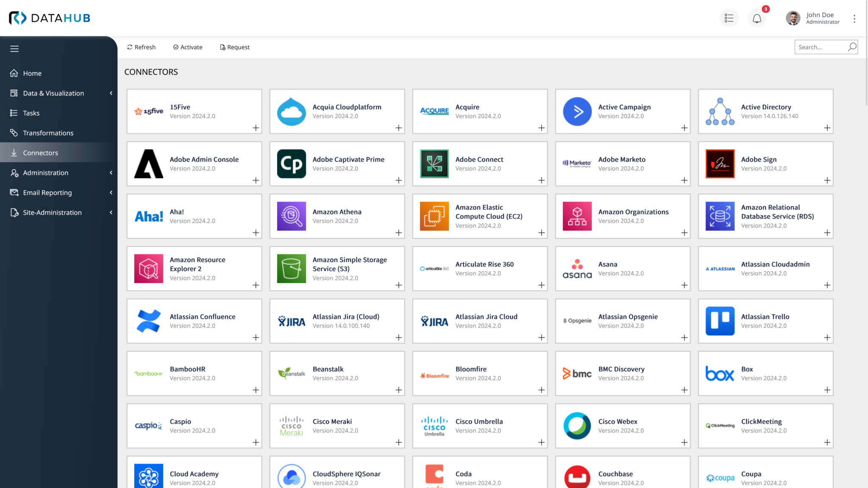Screen dimensions: 868x488
Task: Go to Home in sidebar
Action: [x=58, y=73]
